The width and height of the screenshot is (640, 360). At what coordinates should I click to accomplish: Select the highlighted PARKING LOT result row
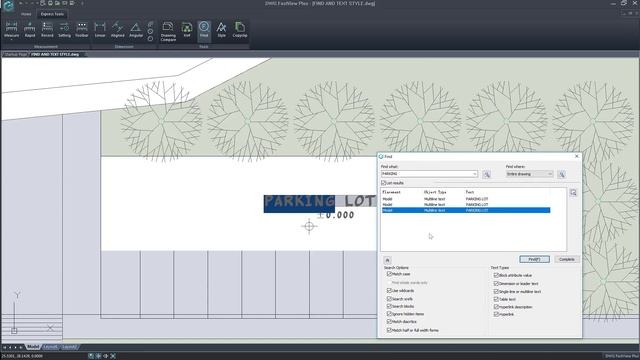(x=466, y=210)
